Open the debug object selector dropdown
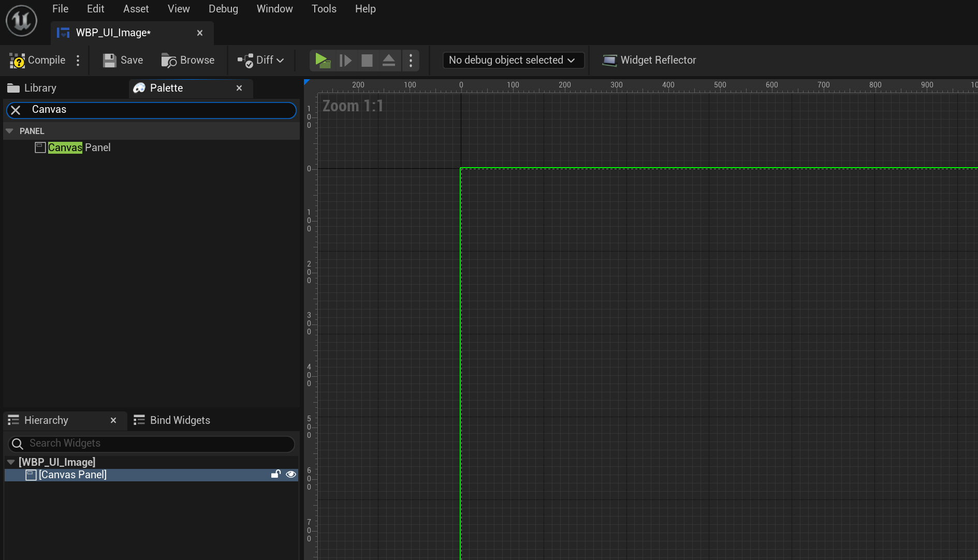The image size is (978, 560). coord(513,60)
